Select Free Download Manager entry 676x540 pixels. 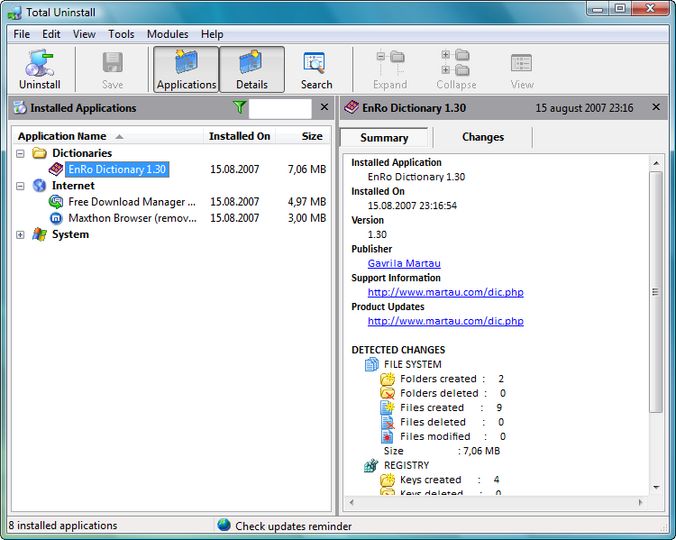pos(132,202)
